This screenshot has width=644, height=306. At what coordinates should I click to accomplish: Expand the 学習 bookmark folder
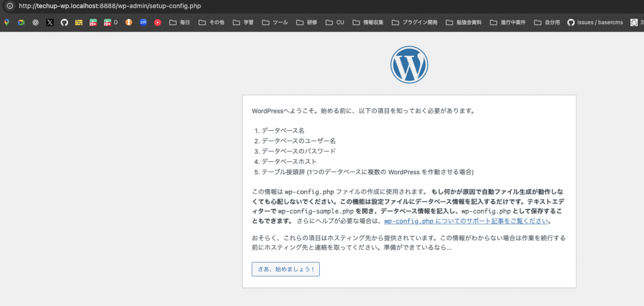[x=243, y=23]
